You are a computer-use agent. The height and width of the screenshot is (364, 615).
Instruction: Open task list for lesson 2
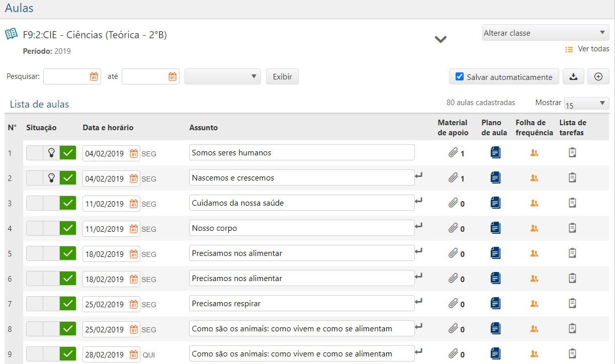572,177
